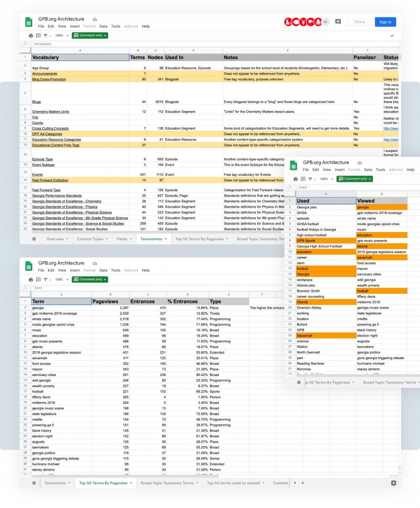Expand the Overview tab menu arrow

(x=67, y=239)
